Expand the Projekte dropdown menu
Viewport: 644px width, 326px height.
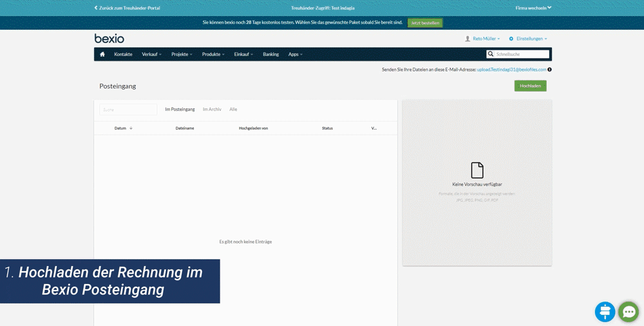click(x=182, y=54)
